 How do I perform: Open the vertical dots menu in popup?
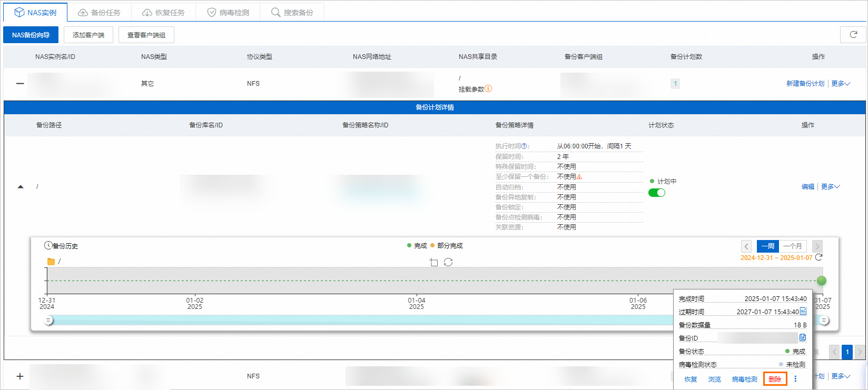point(795,379)
